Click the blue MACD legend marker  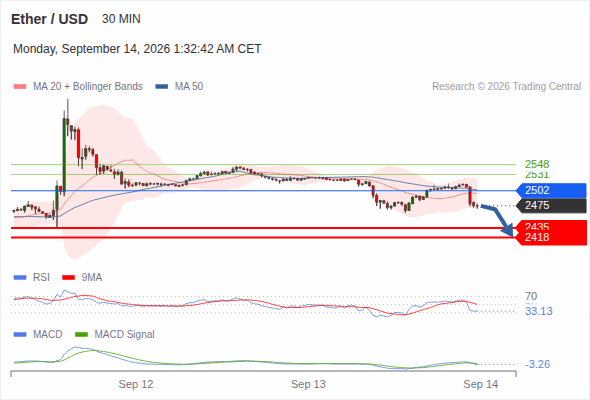click(x=20, y=334)
